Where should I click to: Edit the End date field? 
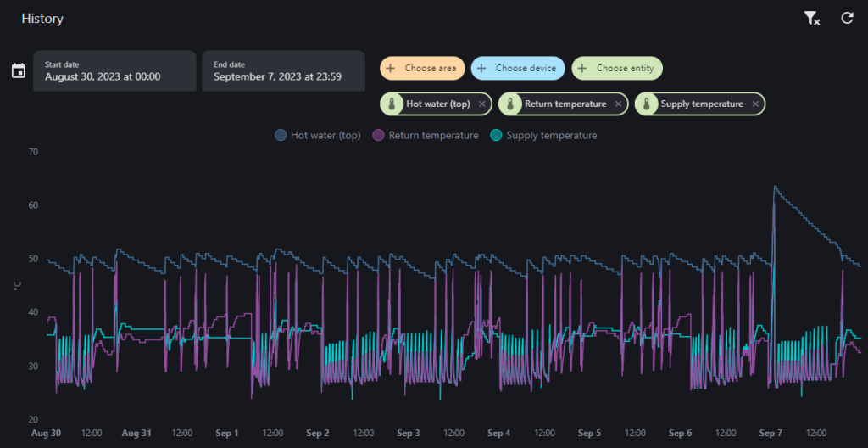point(283,71)
